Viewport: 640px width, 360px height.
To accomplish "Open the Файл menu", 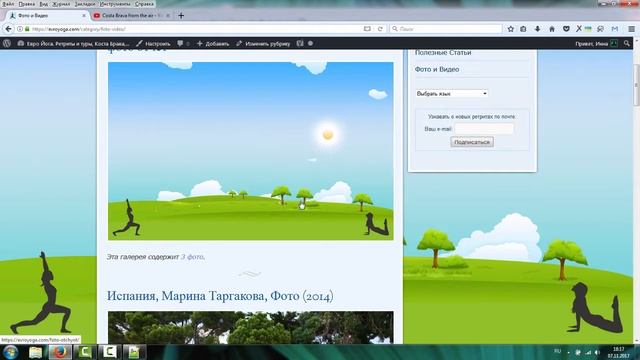I will pyautogui.click(x=8, y=4).
